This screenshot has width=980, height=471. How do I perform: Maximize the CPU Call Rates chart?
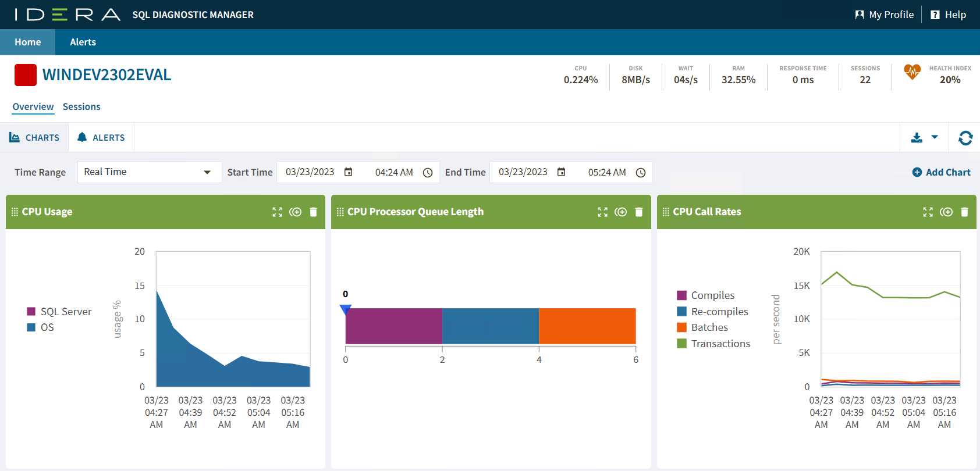928,212
